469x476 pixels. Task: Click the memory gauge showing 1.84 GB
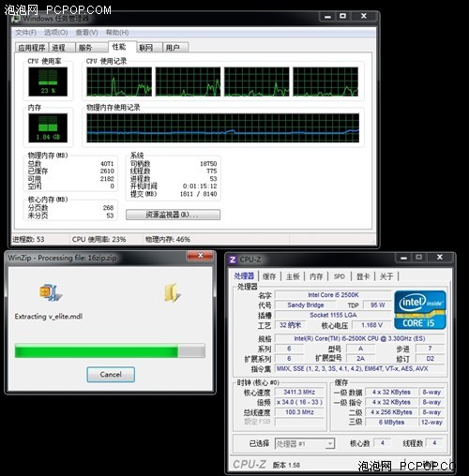pyautogui.click(x=48, y=128)
